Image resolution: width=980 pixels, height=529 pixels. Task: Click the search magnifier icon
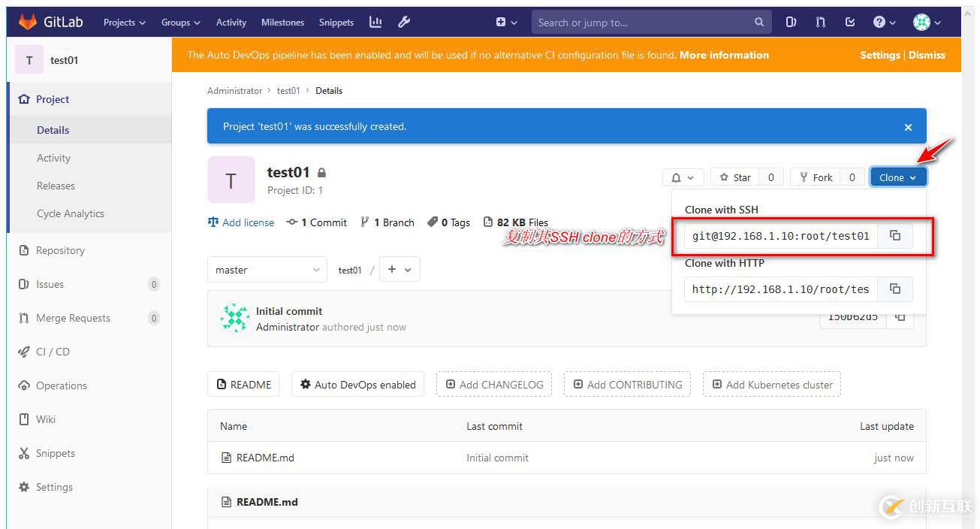[759, 23]
